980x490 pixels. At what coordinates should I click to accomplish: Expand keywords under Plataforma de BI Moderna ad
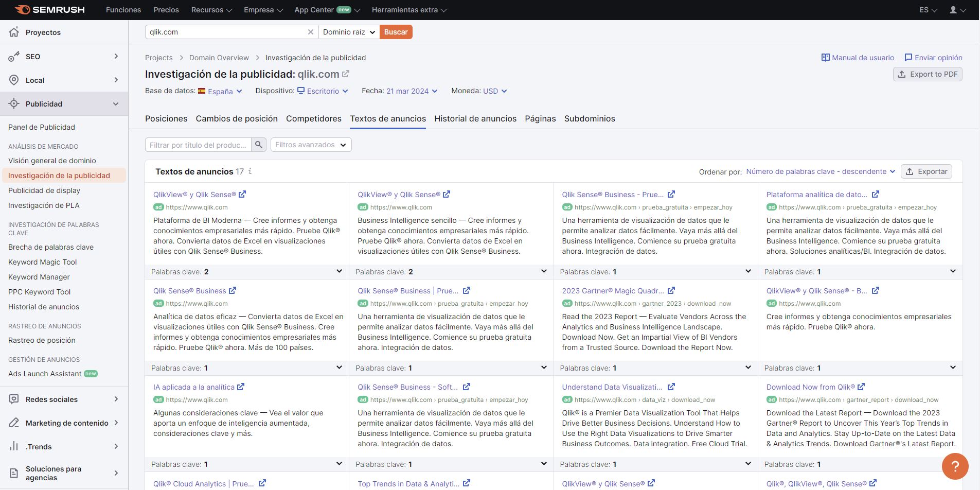339,271
